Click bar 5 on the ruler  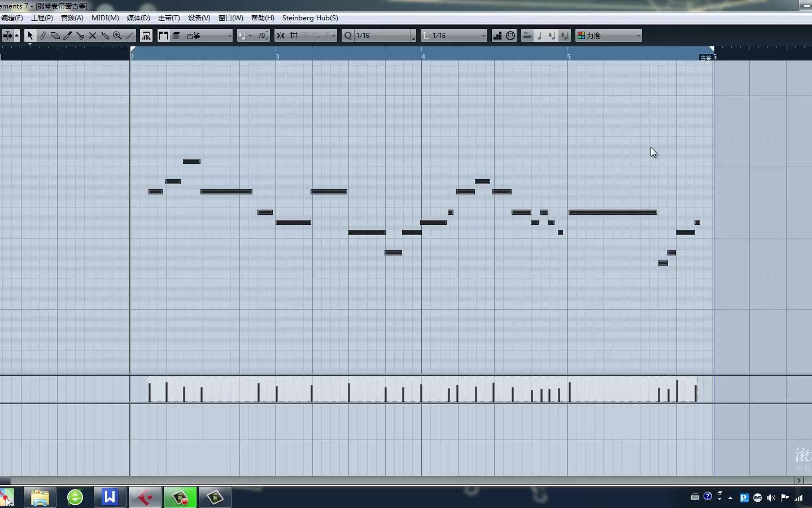point(569,57)
